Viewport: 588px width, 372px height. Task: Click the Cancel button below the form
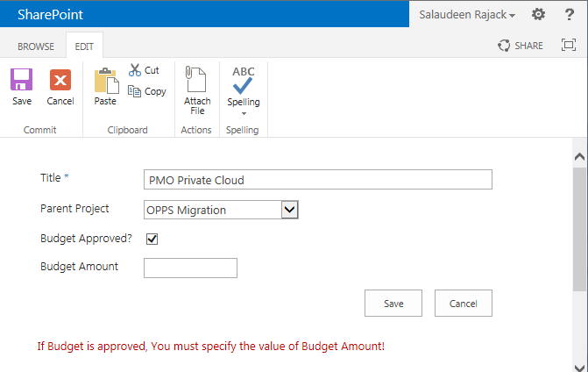(464, 304)
